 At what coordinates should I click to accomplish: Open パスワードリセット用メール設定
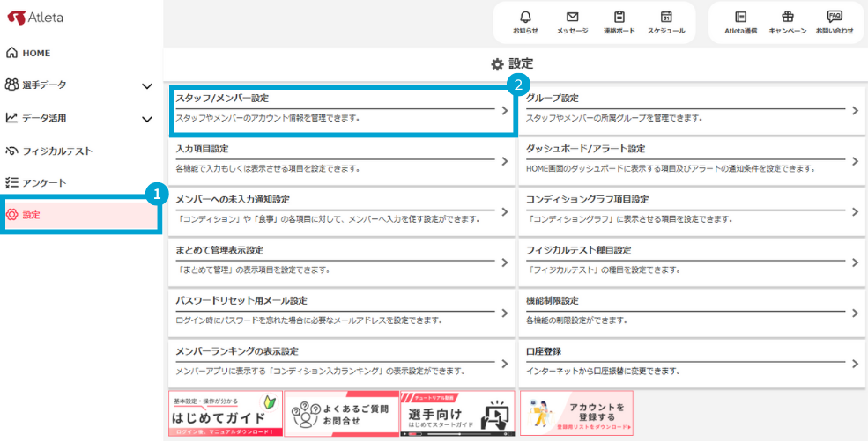341,312
